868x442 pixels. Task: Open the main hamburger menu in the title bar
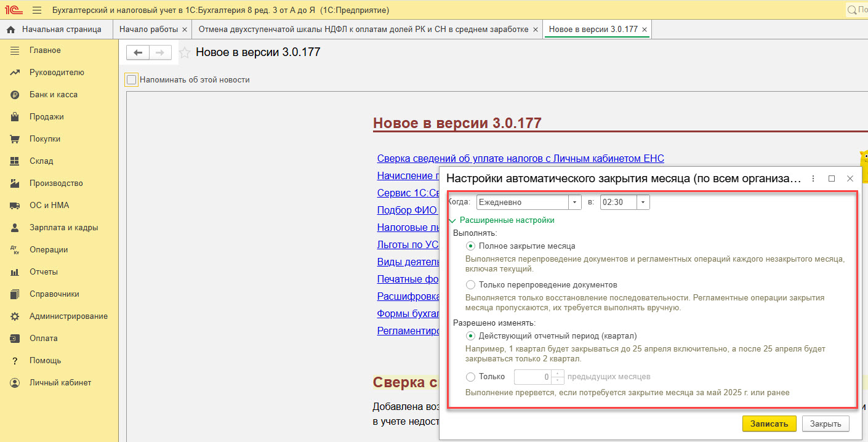(x=37, y=10)
